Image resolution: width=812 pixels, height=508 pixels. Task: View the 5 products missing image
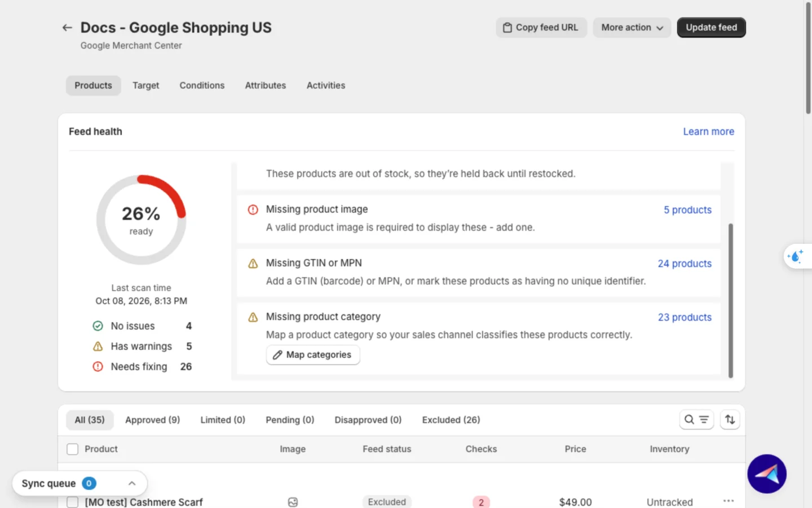pyautogui.click(x=687, y=210)
